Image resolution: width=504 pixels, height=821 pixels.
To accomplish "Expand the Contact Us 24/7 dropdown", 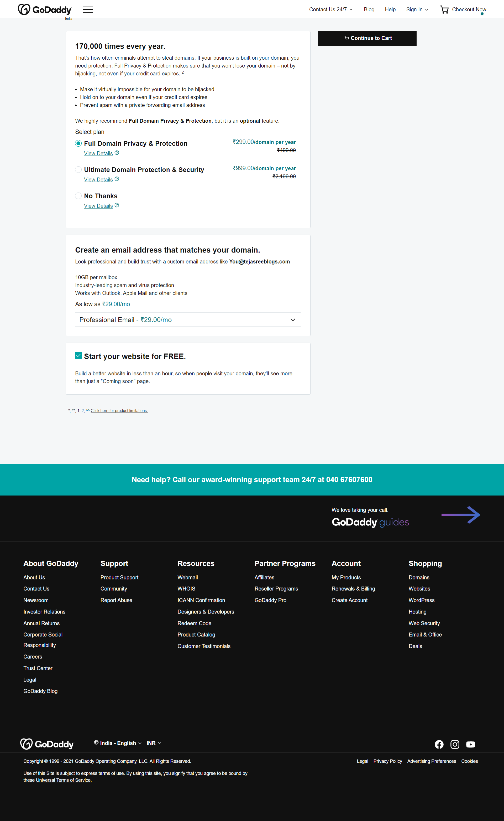I will pyautogui.click(x=331, y=9).
